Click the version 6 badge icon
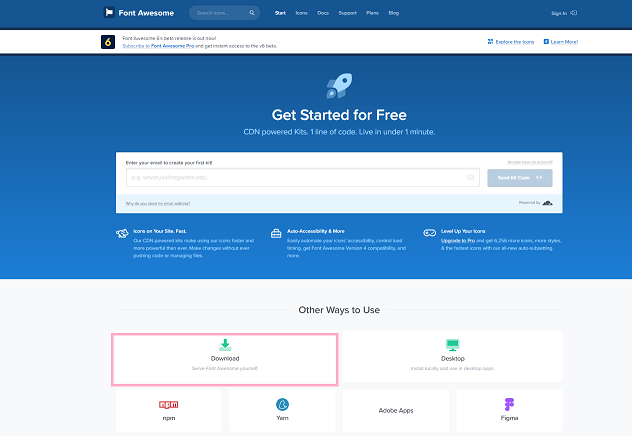This screenshot has height=436, width=632. pos(108,42)
